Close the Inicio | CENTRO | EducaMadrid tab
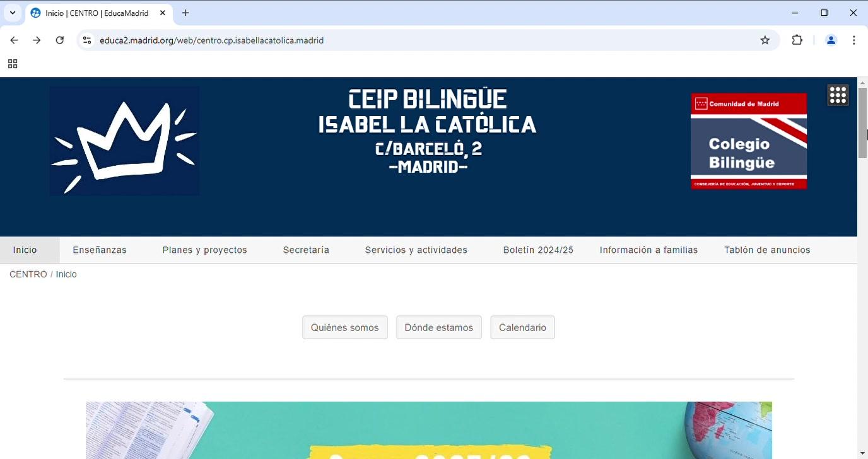Viewport: 868px width, 459px height. click(162, 13)
